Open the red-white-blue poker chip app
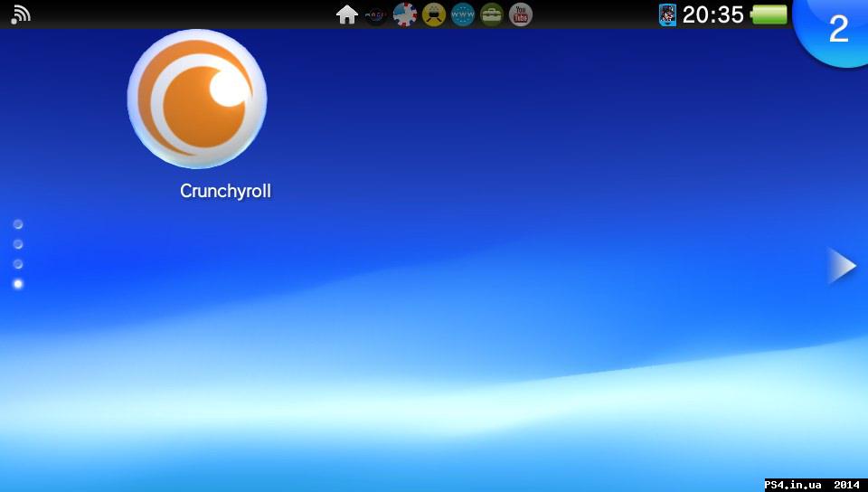This screenshot has height=492, width=868. pos(405,15)
